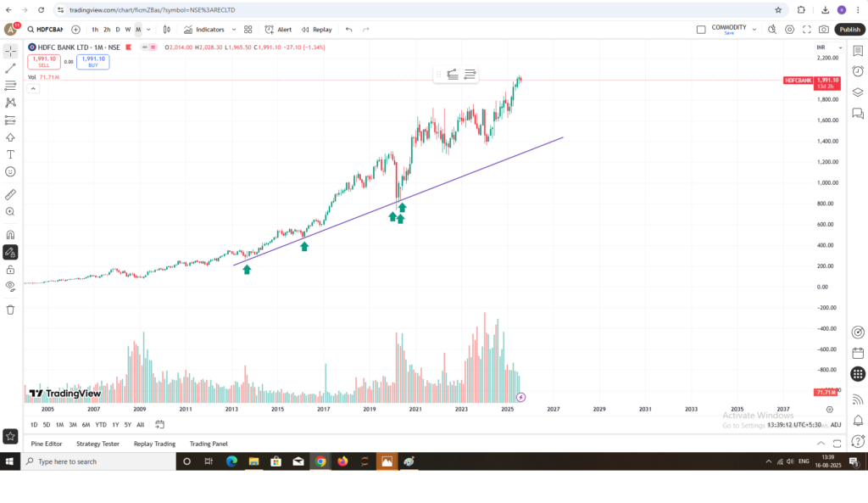Undo the last chart action
This screenshot has height=503, width=868.
pos(348,30)
